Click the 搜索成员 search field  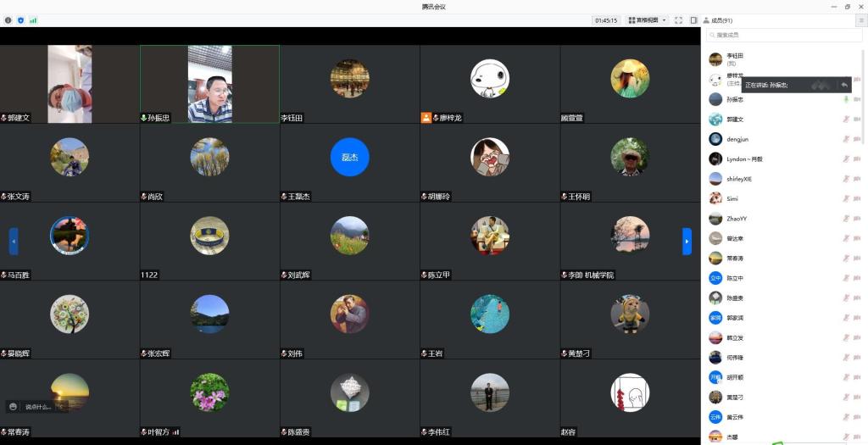[784, 35]
